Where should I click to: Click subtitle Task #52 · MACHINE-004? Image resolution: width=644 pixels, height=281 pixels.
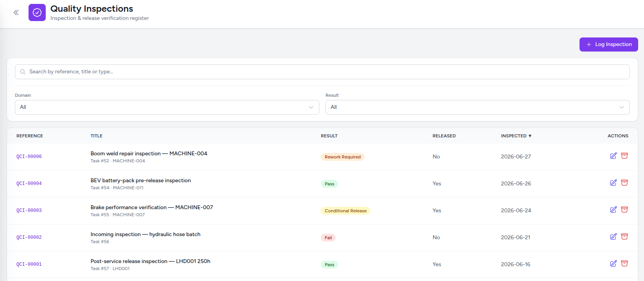[118, 161]
